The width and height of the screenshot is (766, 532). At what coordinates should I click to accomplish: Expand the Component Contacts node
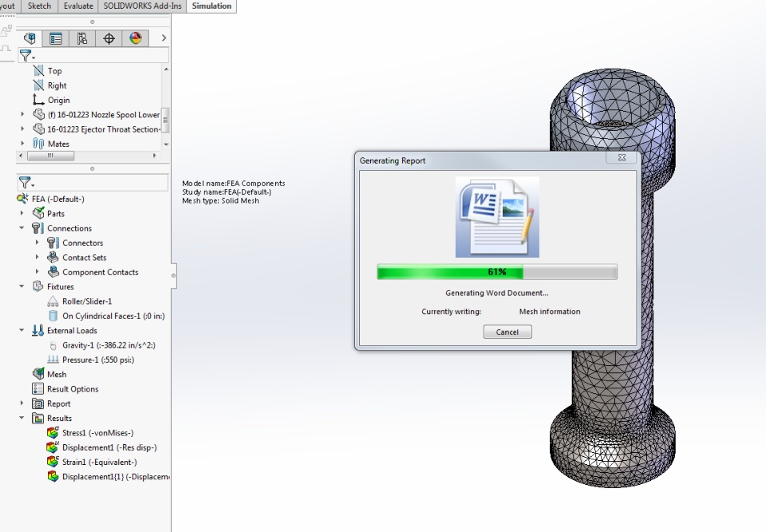pos(38,272)
